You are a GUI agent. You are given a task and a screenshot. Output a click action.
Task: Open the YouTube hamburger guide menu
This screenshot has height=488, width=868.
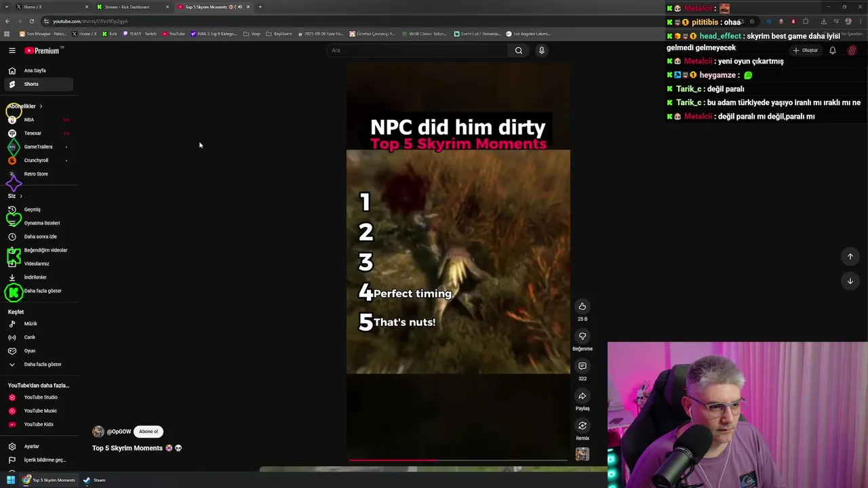point(12,50)
